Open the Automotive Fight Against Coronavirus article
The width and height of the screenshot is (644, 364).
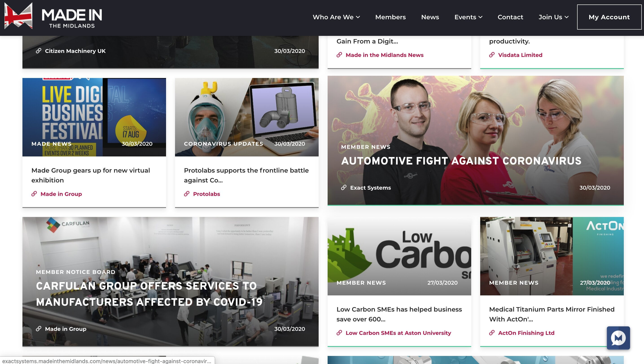(461, 161)
